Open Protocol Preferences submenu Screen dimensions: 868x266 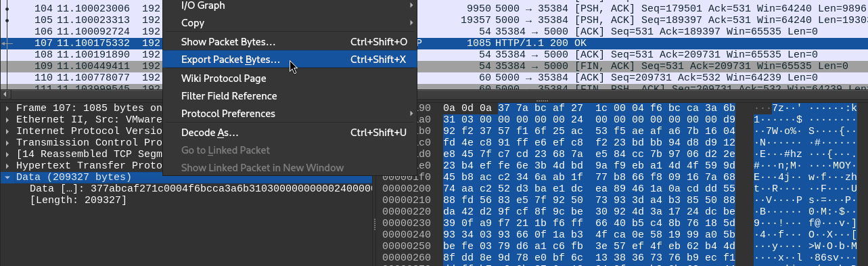pos(290,114)
